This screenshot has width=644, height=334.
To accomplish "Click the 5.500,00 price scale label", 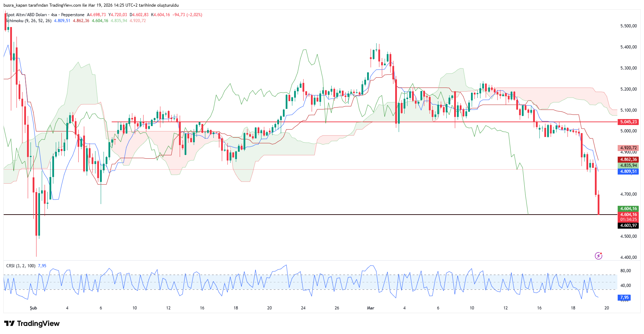I will (628, 26).
